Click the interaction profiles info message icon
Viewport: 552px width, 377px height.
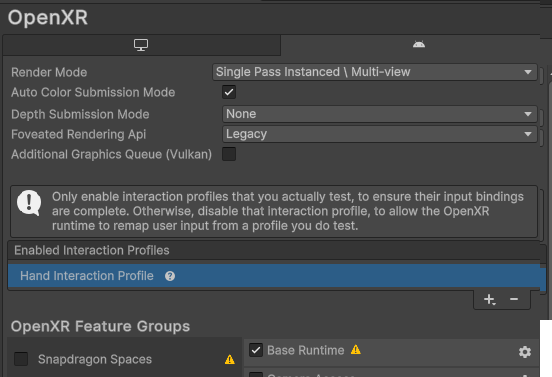(29, 203)
